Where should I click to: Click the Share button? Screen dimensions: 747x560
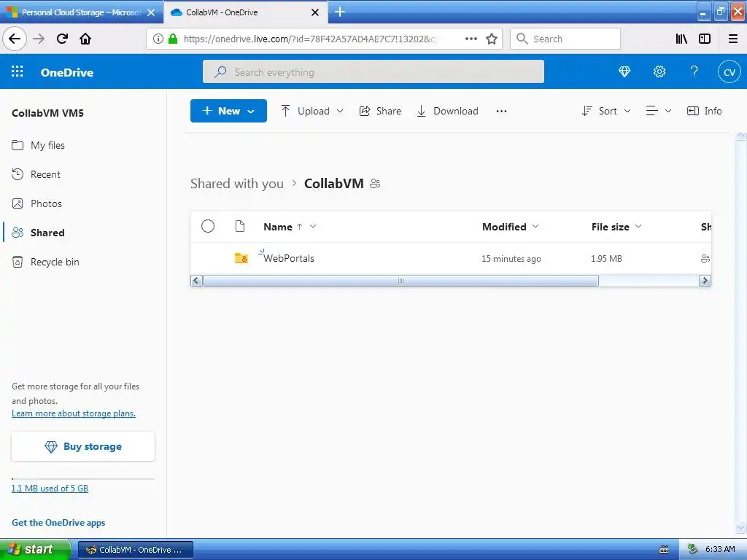380,111
